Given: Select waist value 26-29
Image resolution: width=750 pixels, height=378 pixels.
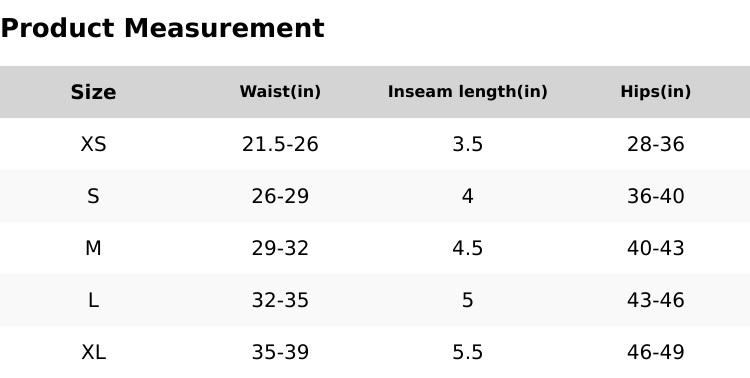Looking at the screenshot, I should pyautogui.click(x=280, y=196).
